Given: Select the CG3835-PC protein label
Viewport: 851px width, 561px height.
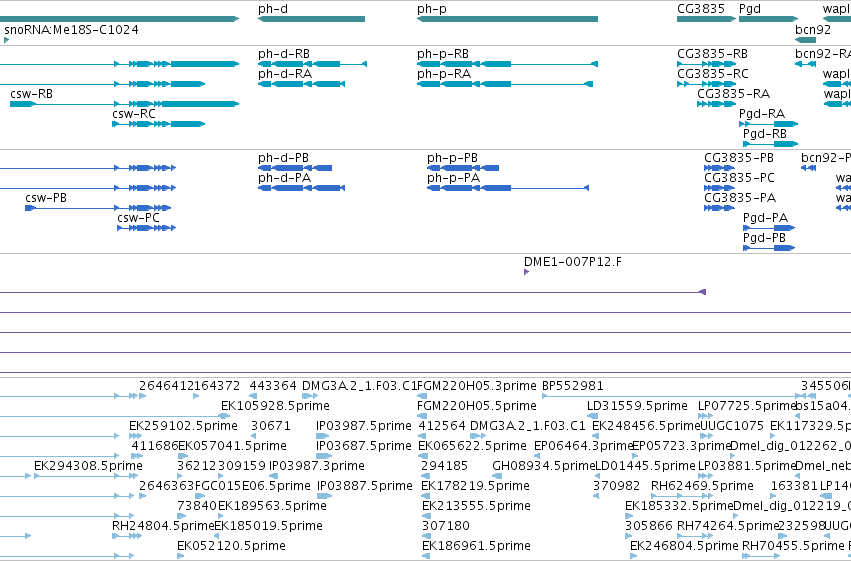Looking at the screenshot, I should click(739, 178).
